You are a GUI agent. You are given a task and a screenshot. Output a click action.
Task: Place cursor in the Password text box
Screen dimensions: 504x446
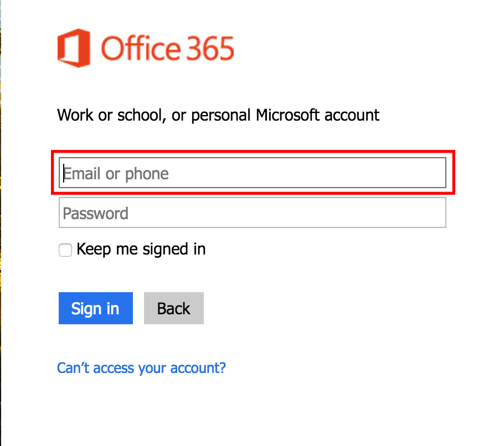(x=252, y=213)
